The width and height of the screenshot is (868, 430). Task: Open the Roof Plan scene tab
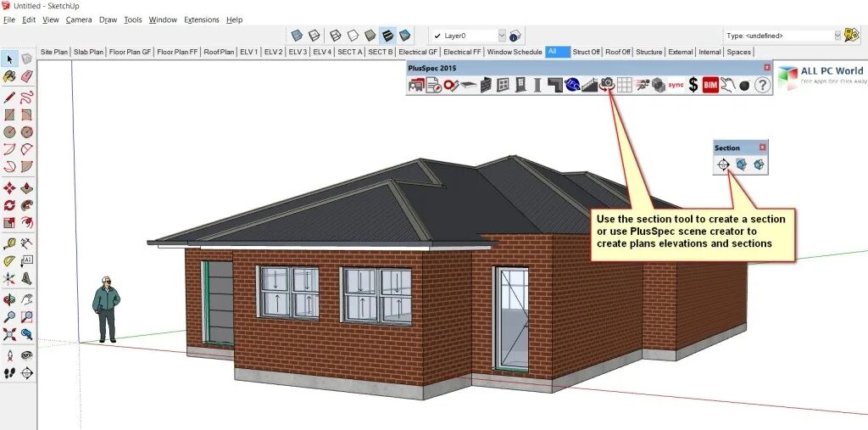tap(219, 52)
